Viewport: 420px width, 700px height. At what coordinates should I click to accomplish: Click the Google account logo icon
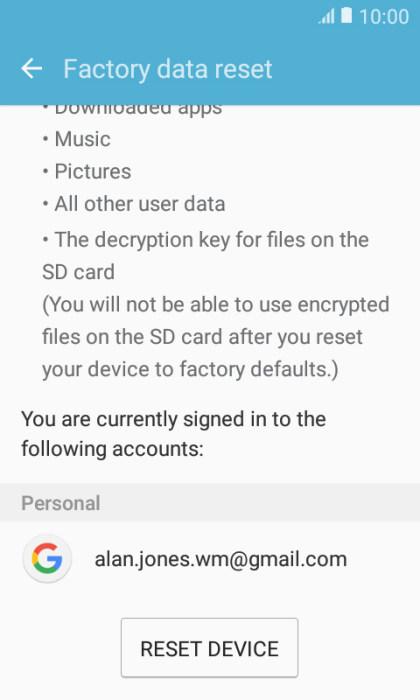pyautogui.click(x=47, y=558)
